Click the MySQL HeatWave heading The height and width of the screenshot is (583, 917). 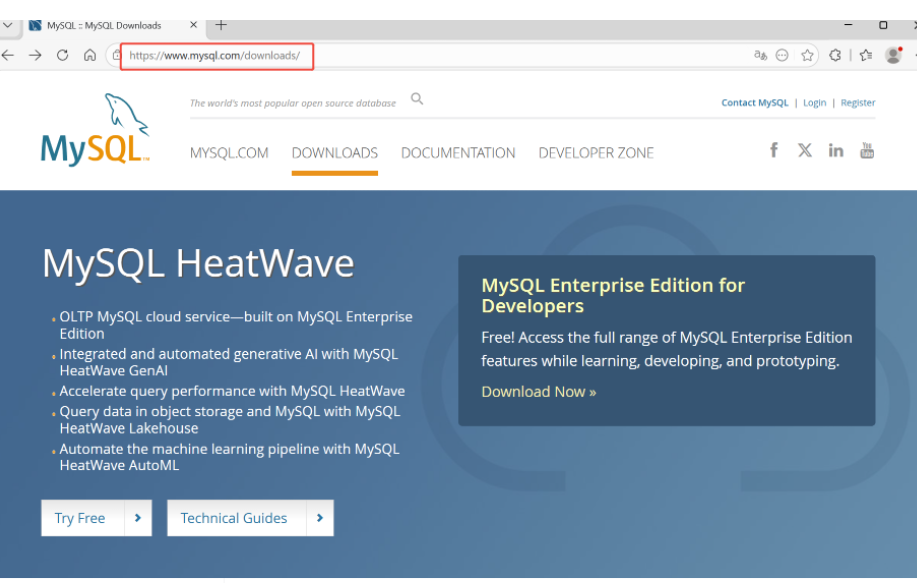click(198, 263)
